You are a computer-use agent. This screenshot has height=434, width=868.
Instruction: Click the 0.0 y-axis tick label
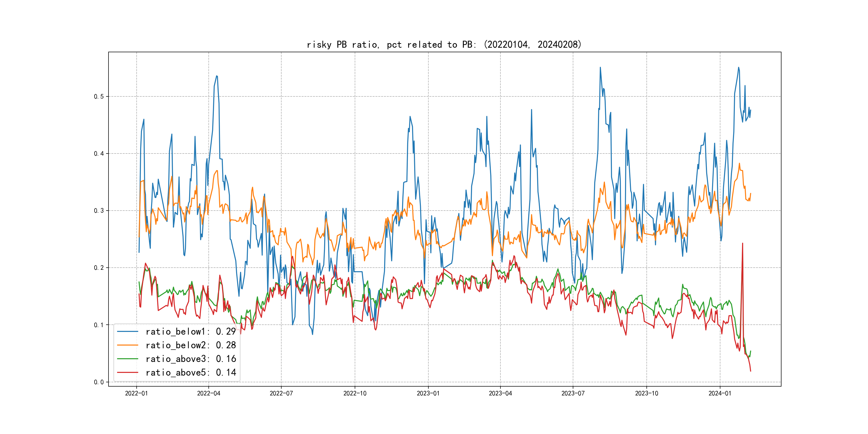[99, 382]
